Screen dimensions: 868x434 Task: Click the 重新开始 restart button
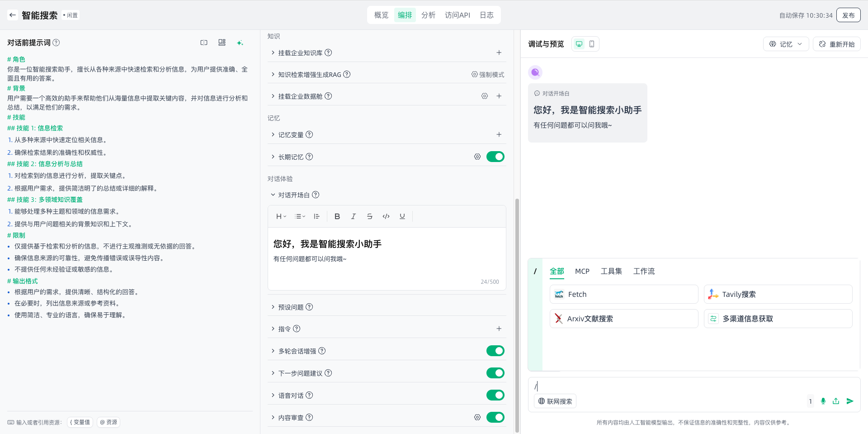[836, 44]
